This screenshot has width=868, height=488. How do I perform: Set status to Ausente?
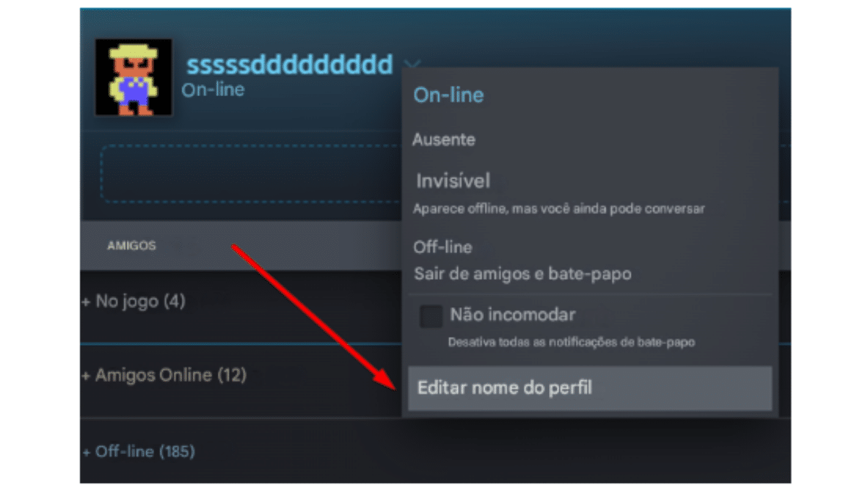(x=443, y=140)
